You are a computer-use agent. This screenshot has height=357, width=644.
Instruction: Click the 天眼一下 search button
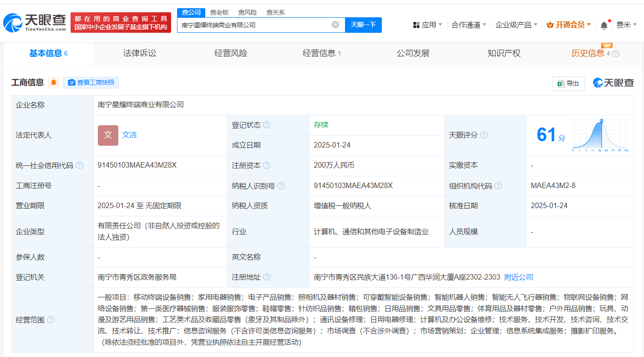(x=364, y=25)
